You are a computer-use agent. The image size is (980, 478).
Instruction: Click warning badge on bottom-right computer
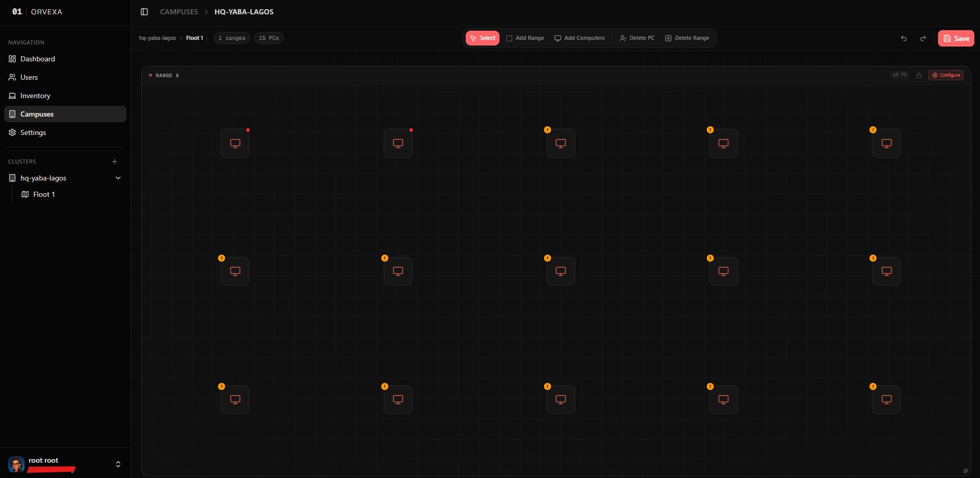click(873, 386)
